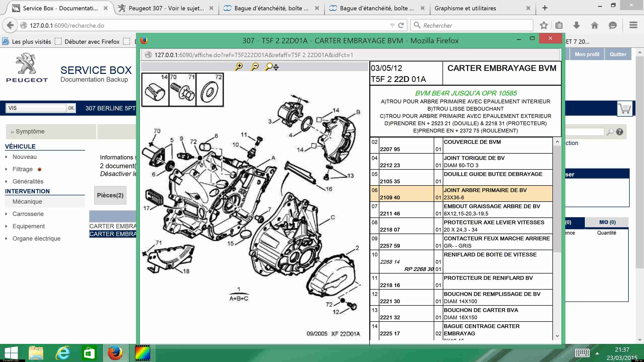644x362 pixels.
Task: Click parts list scrollbar down arrow
Action: coord(557,336)
